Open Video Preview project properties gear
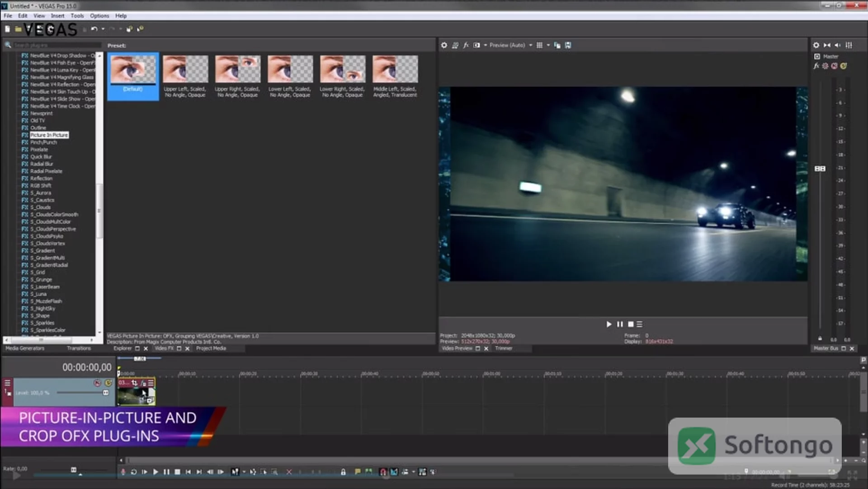868x489 pixels. pos(444,45)
